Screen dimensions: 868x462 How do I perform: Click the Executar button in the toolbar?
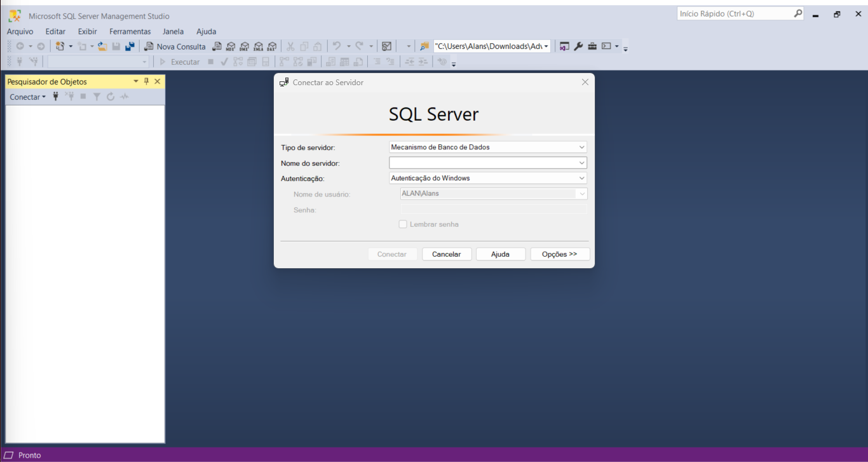[180, 62]
